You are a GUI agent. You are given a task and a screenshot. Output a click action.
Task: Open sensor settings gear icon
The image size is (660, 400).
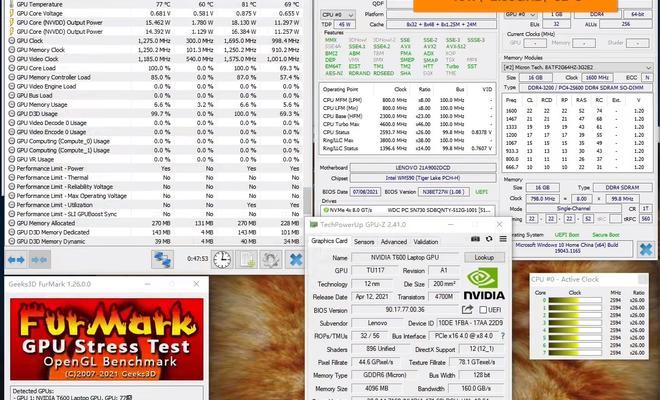click(x=271, y=260)
